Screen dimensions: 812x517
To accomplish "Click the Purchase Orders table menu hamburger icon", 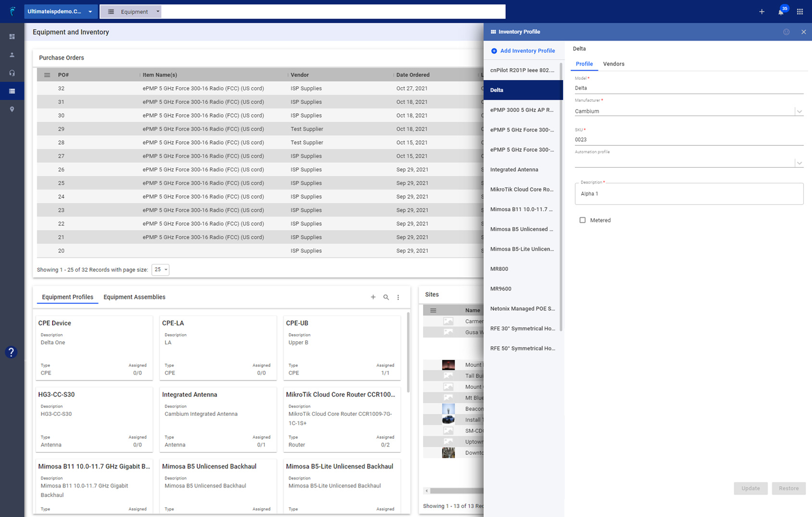I will [x=47, y=75].
